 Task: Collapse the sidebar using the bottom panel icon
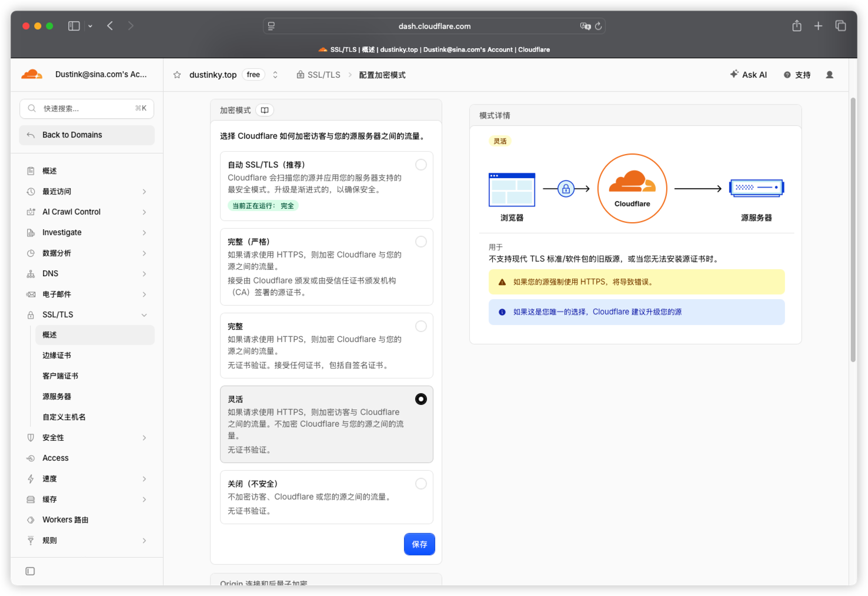click(x=30, y=571)
